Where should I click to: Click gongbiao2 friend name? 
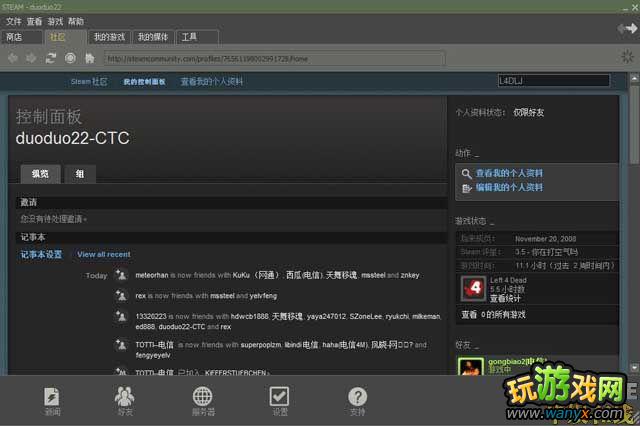coord(517,362)
